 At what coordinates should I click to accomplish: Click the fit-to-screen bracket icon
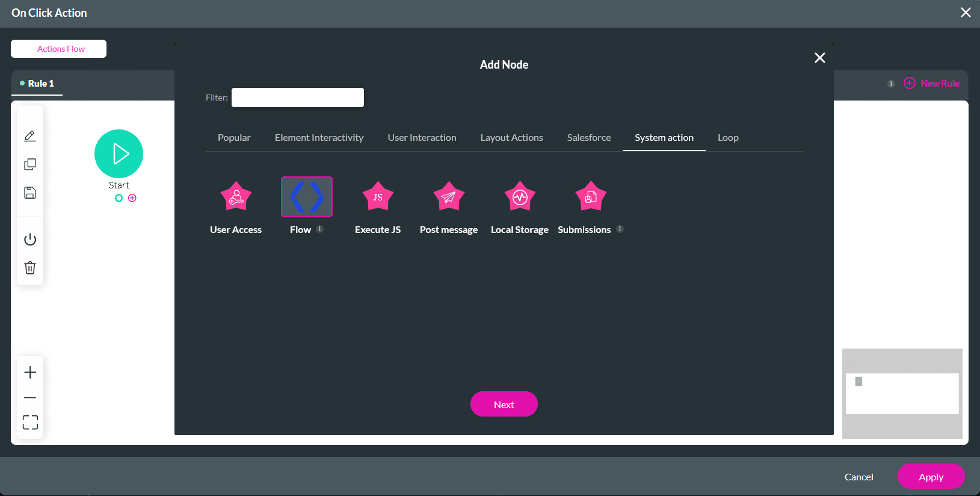[30, 423]
